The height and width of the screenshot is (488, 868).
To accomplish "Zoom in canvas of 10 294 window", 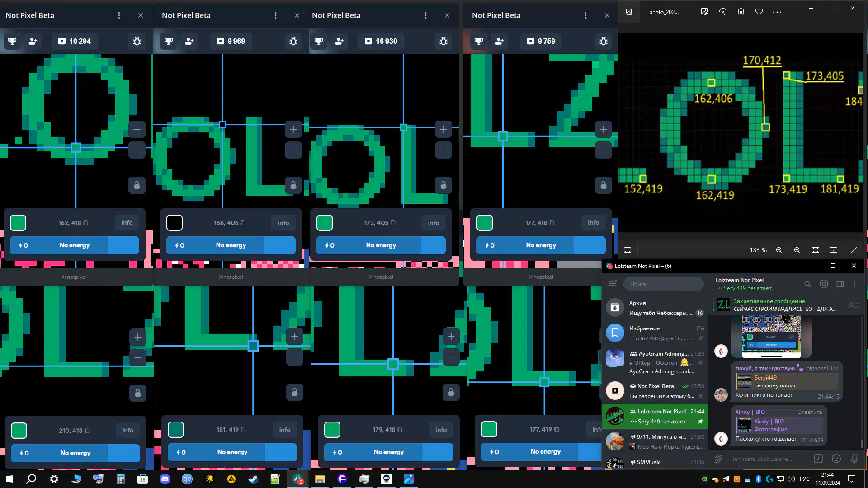I will [137, 129].
